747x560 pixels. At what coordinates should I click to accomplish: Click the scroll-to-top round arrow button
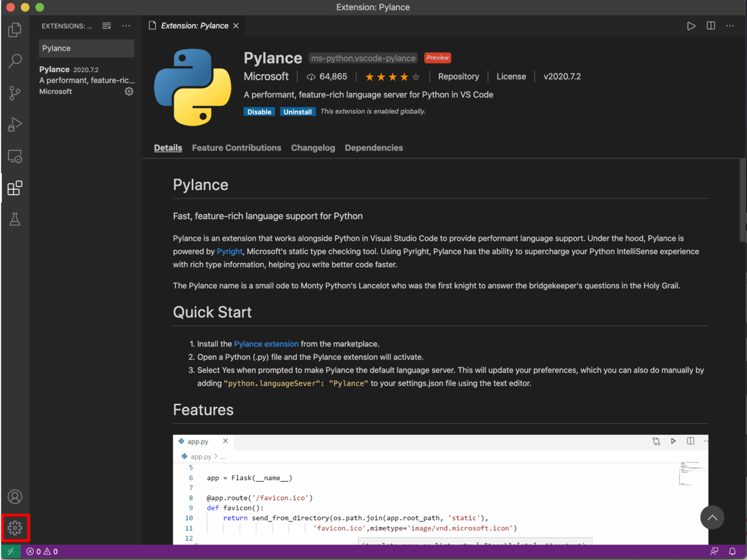pos(712,518)
